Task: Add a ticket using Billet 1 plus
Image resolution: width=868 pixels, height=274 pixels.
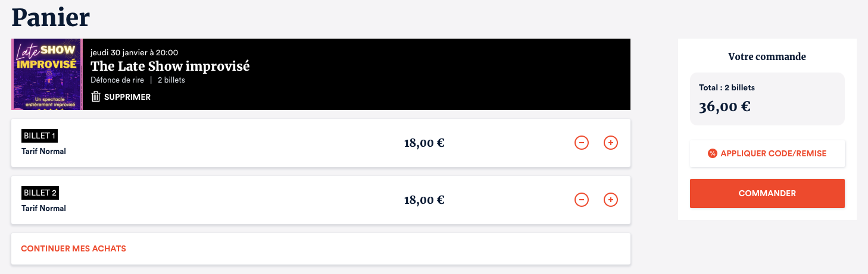Action: (x=611, y=143)
